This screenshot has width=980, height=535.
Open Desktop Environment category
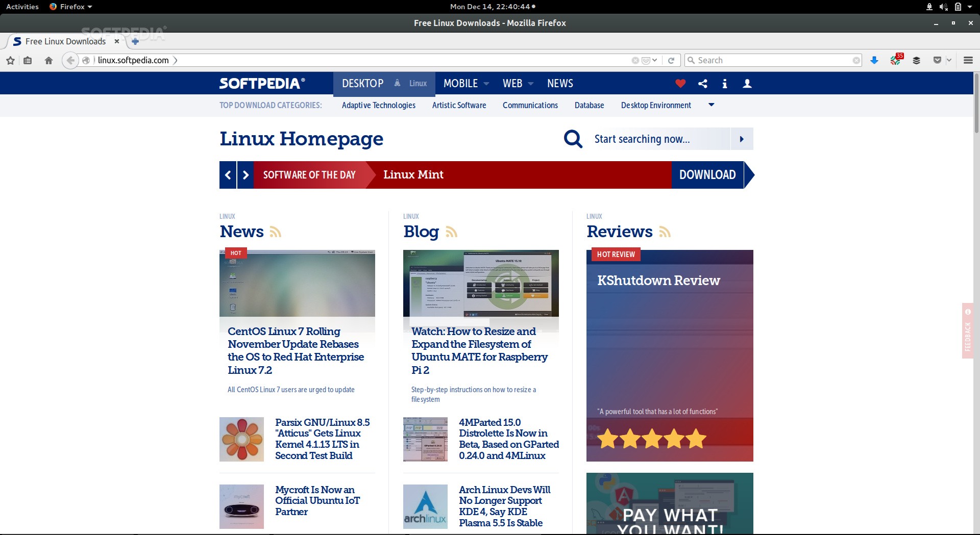pos(656,105)
